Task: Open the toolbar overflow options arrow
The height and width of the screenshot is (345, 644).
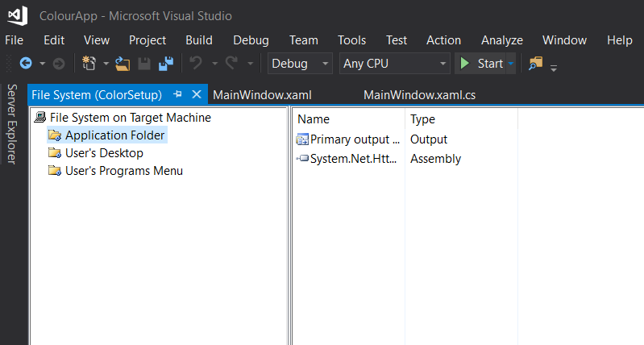Action: click(554, 68)
